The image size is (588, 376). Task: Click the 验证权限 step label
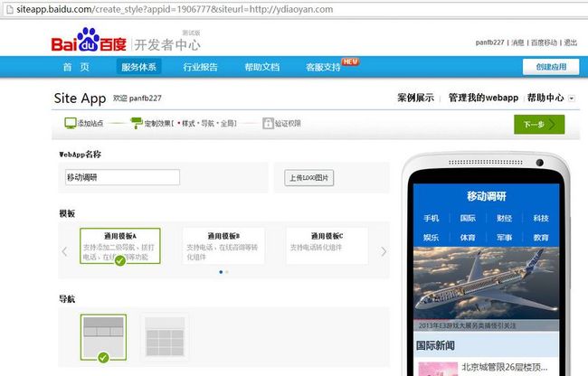tap(288, 123)
